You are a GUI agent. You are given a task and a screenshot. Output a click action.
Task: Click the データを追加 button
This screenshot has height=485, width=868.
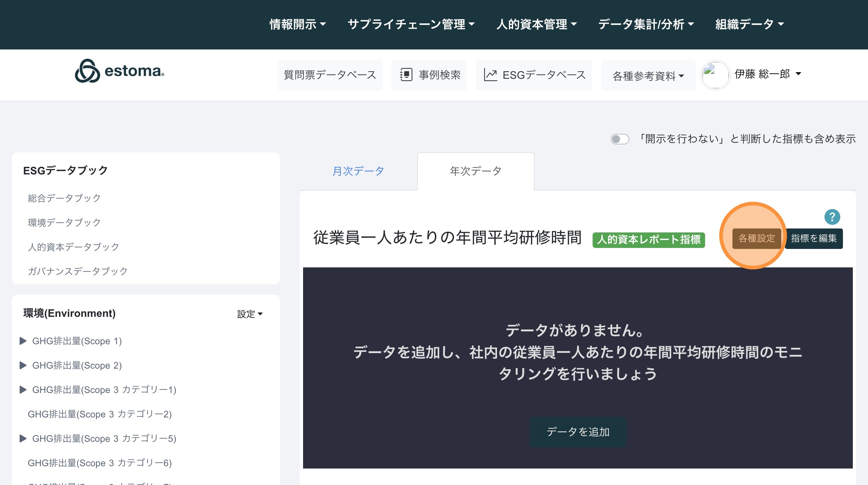click(x=578, y=432)
